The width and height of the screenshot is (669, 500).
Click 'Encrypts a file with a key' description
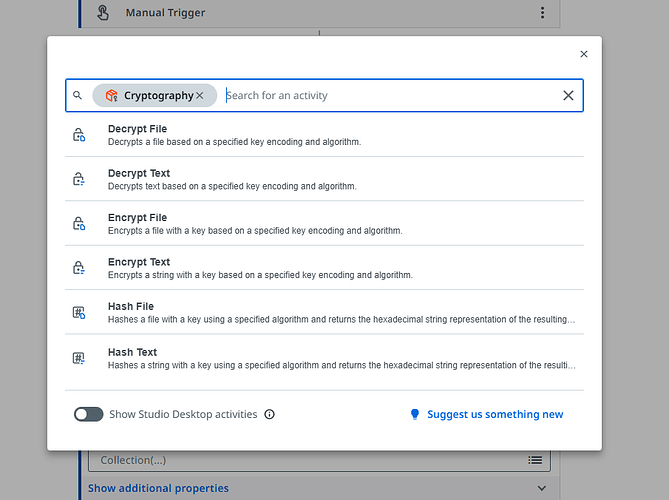coord(255,230)
